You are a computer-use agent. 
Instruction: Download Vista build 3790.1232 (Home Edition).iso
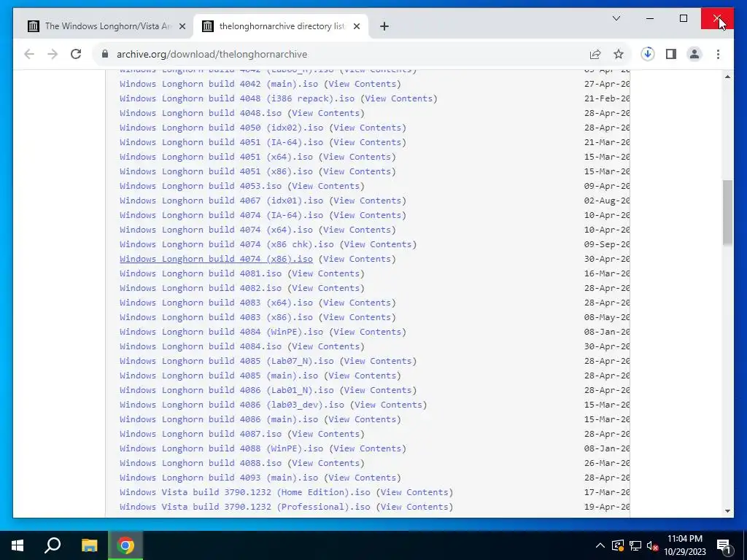[x=245, y=492]
